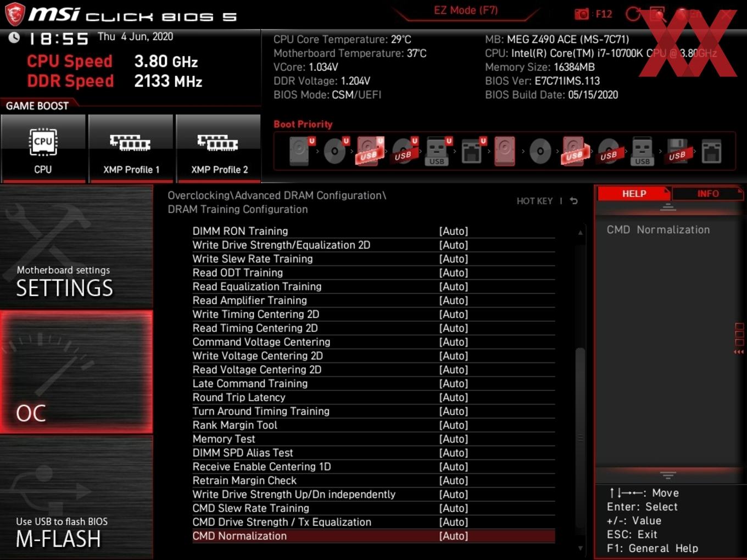This screenshot has width=747, height=560.
Task: Select the USB floppy boot device icon
Action: pos(677,151)
